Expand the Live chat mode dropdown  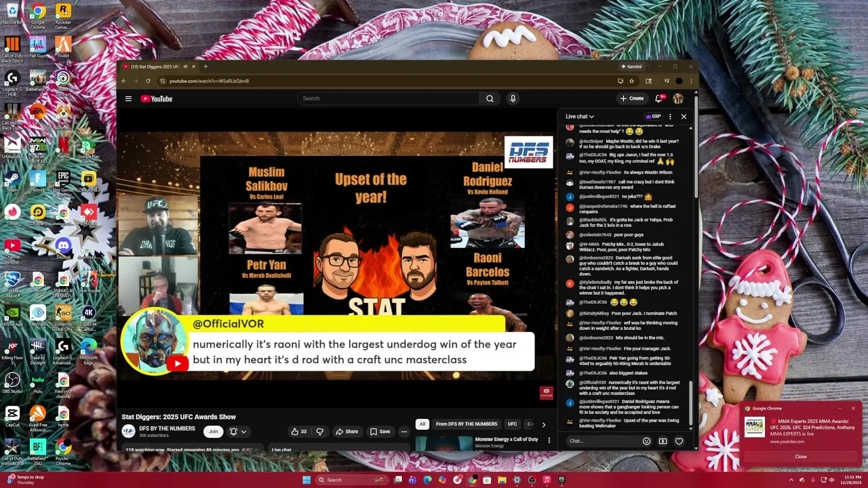click(580, 117)
